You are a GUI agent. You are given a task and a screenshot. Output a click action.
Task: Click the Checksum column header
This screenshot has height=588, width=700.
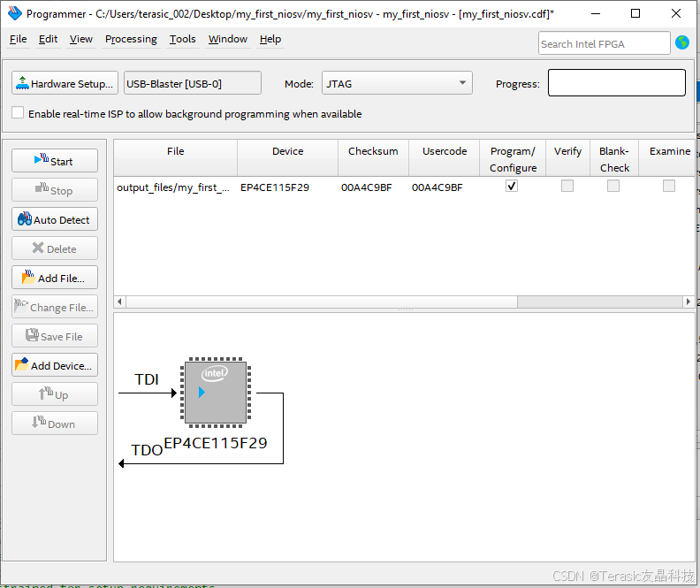pos(373,158)
